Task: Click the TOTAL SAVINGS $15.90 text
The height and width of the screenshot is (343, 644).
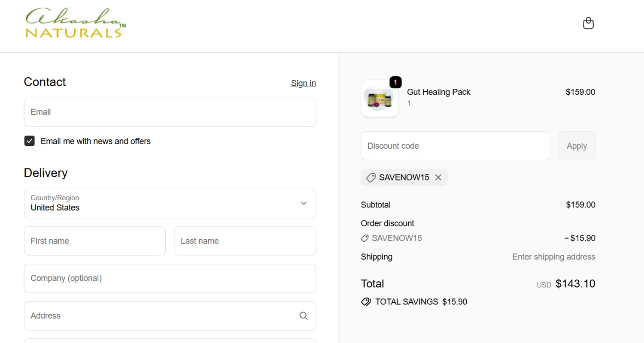Action: tap(421, 302)
